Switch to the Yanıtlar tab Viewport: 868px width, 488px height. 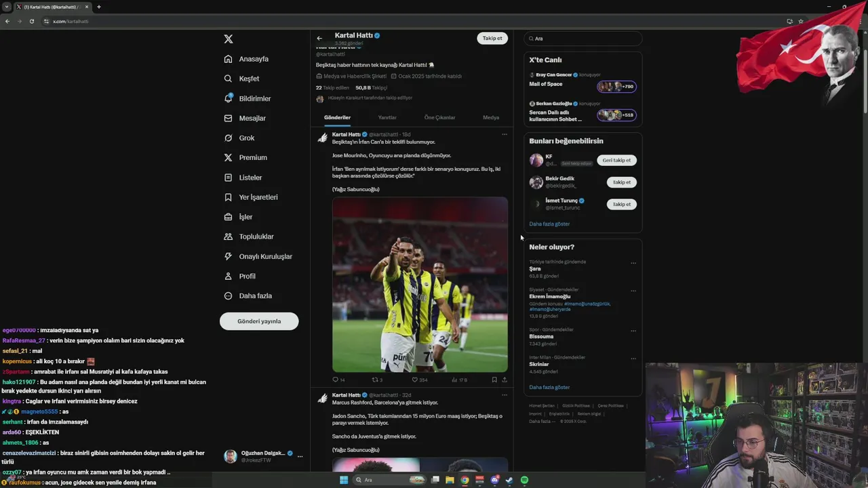(x=387, y=117)
